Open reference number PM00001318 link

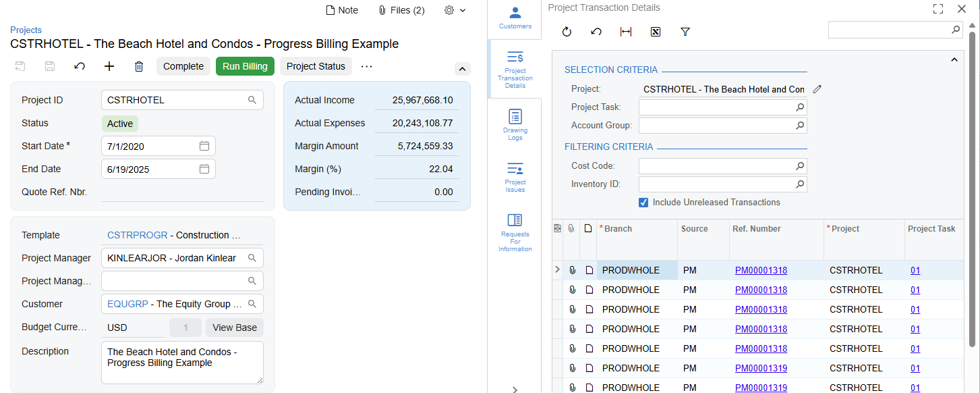(x=761, y=270)
